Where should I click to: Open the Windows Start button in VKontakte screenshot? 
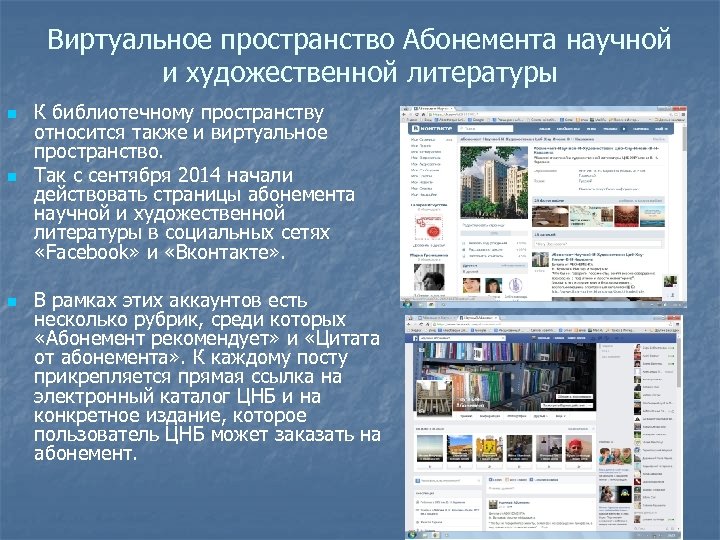[x=407, y=304]
